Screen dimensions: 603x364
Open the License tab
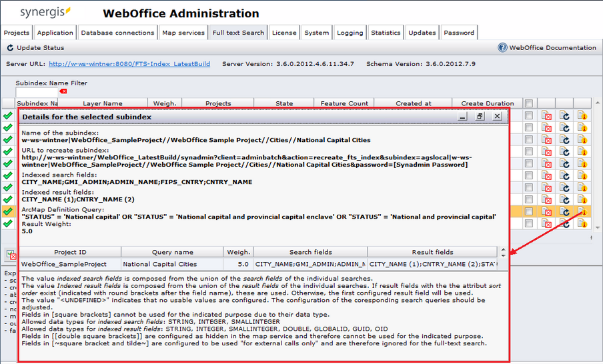pyautogui.click(x=284, y=33)
